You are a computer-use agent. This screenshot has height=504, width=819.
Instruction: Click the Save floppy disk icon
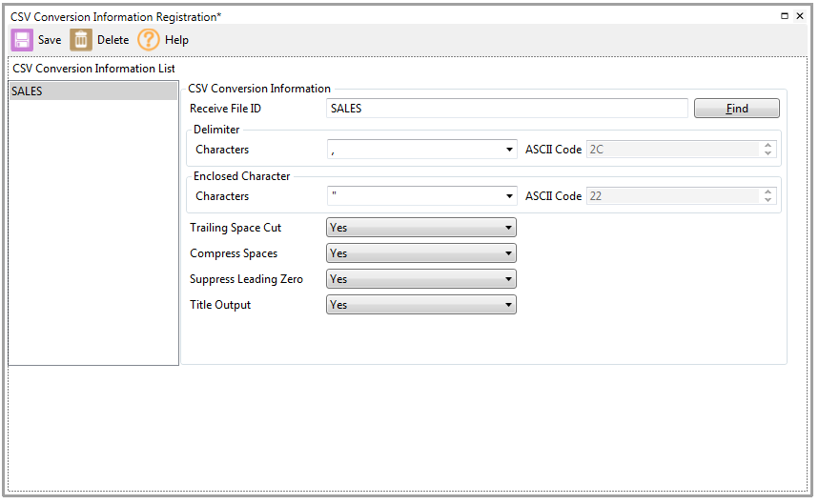tap(22, 40)
